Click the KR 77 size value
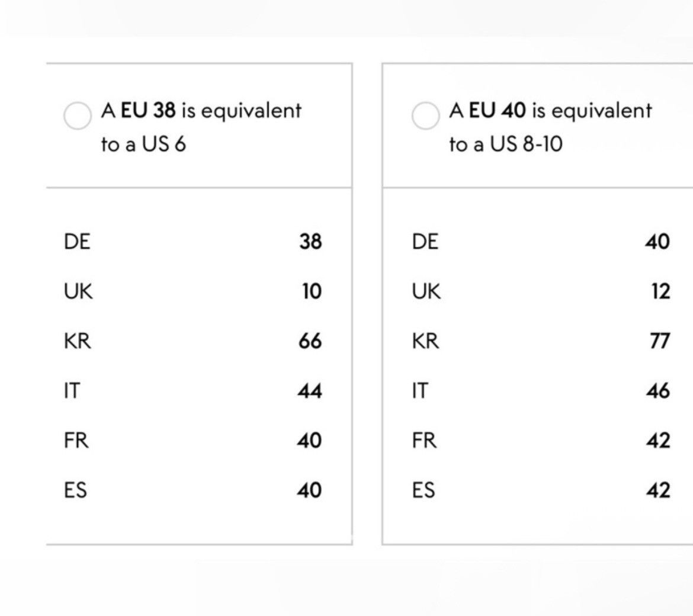693x616 pixels. click(660, 341)
